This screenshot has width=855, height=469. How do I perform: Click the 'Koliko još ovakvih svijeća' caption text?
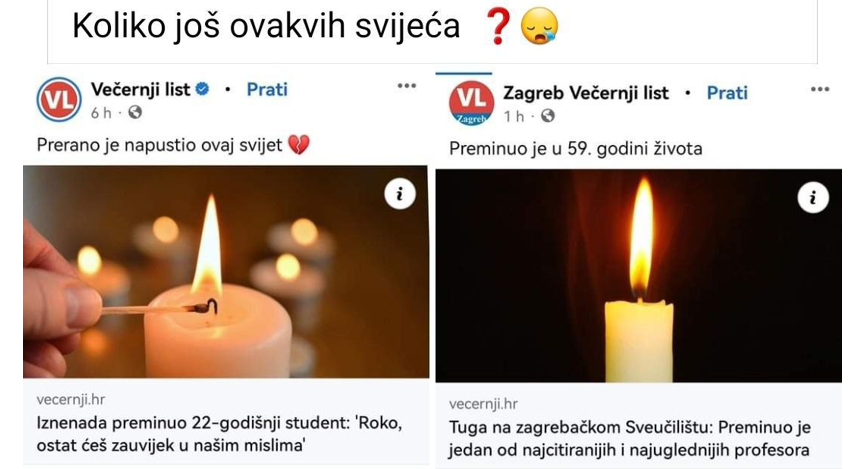point(266,26)
